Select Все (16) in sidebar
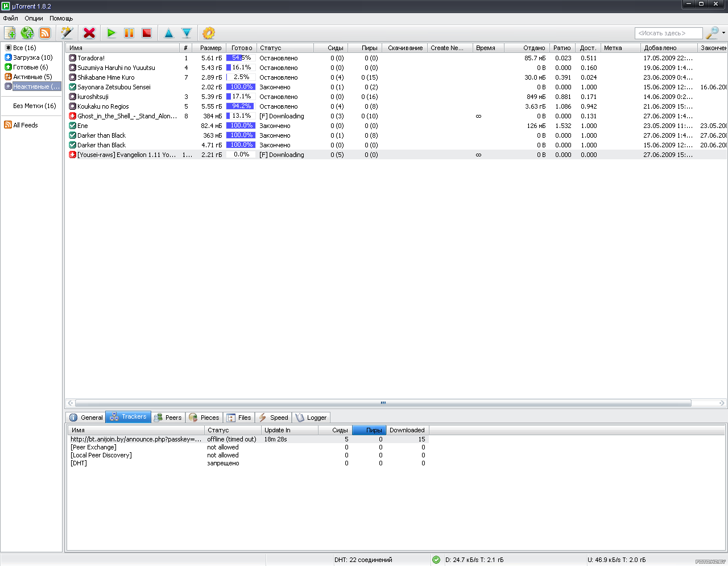728x566 pixels. [x=24, y=48]
